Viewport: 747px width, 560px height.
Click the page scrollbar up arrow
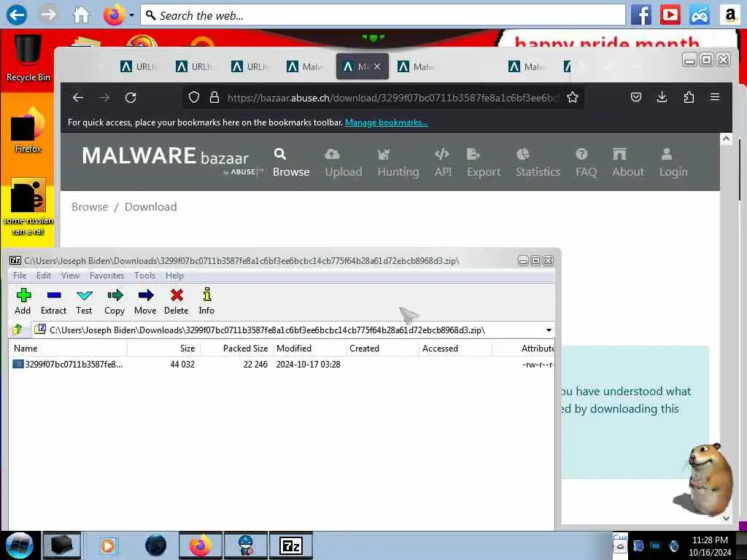(x=726, y=139)
